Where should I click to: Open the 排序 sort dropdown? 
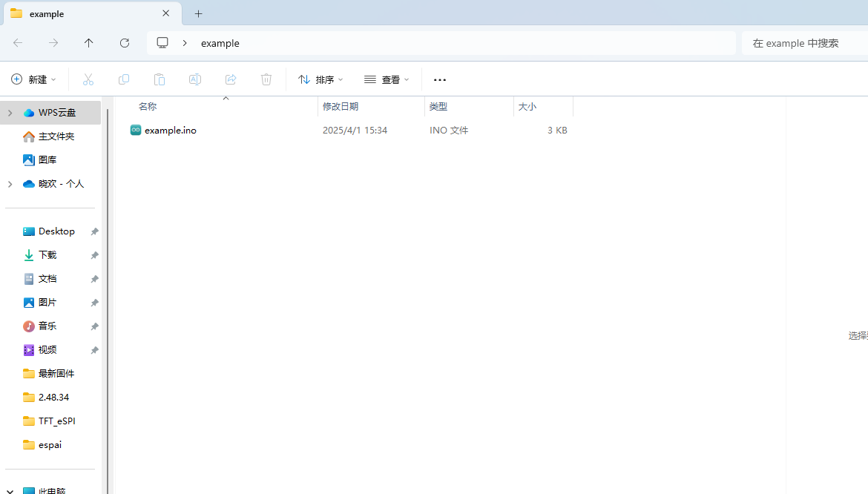[320, 79]
